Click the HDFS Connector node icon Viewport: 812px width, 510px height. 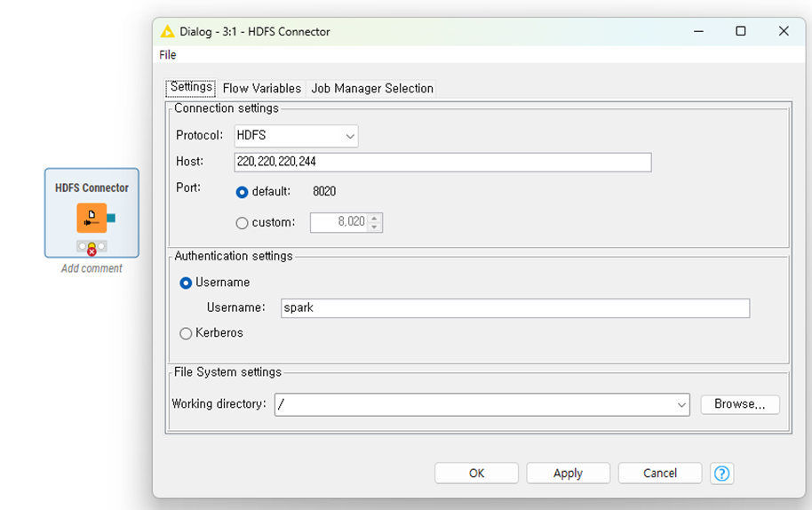point(92,218)
